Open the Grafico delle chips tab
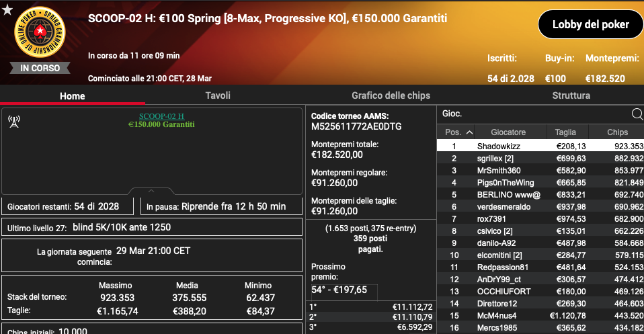This screenshot has width=644, height=334. pyautogui.click(x=391, y=95)
